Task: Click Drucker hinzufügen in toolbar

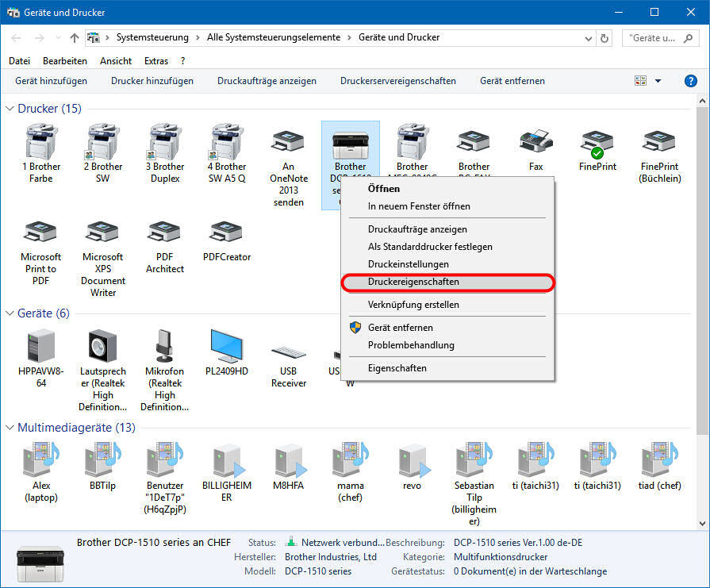Action: [x=152, y=81]
